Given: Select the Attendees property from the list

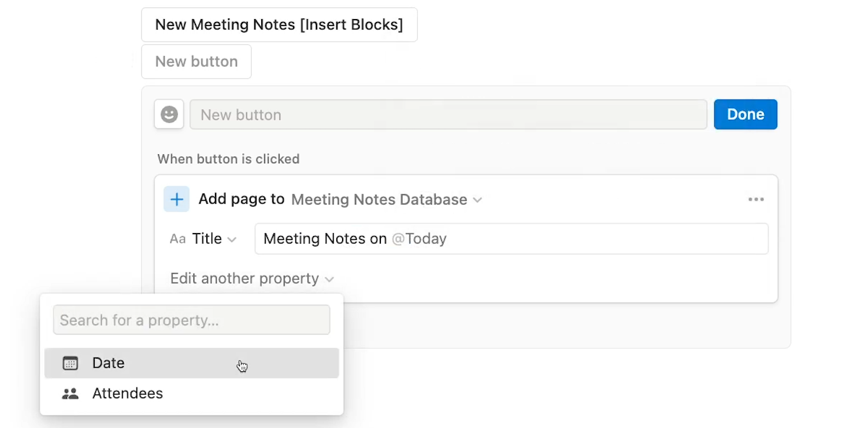Looking at the screenshot, I should 192,394.
